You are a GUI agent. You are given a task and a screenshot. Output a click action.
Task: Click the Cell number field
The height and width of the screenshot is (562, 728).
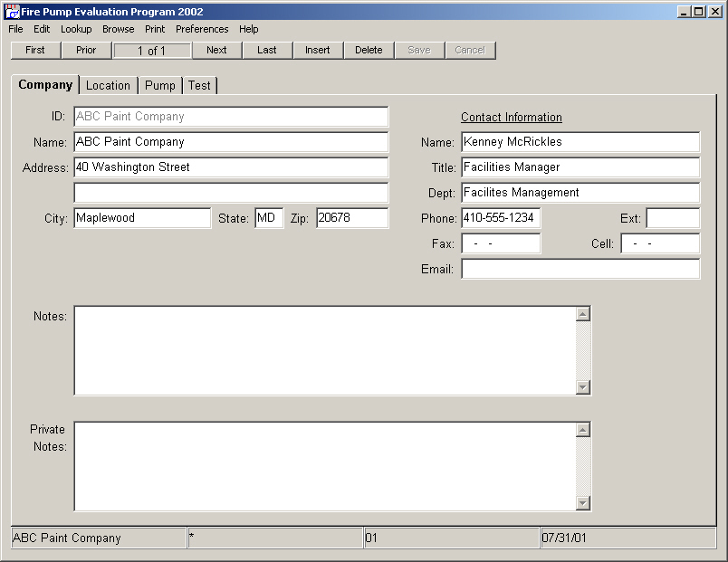coord(660,243)
